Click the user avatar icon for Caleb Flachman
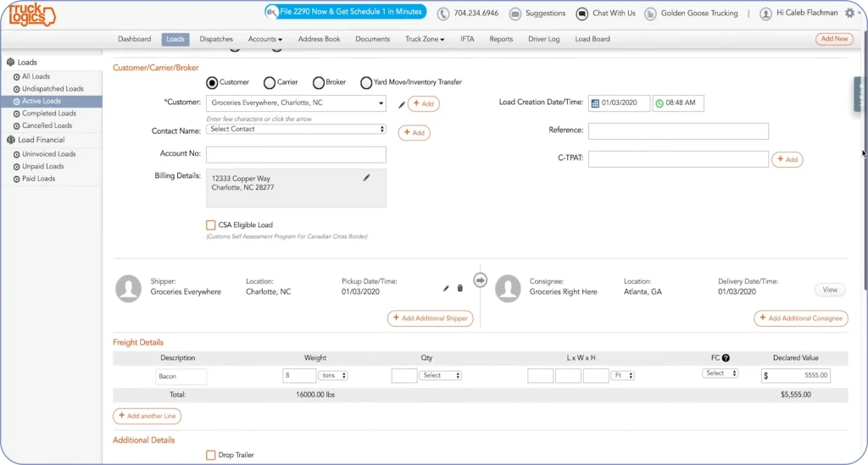This screenshot has width=868, height=465. click(765, 14)
